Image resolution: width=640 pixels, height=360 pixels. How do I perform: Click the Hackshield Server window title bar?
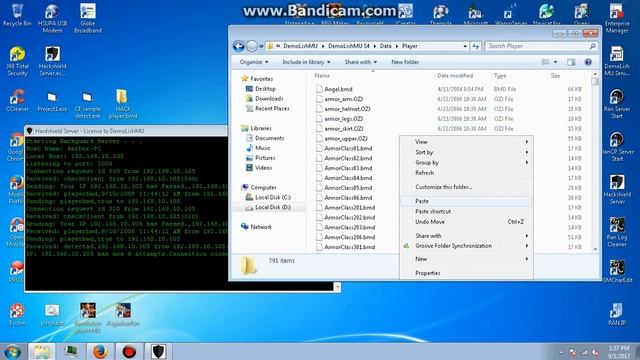[127, 131]
